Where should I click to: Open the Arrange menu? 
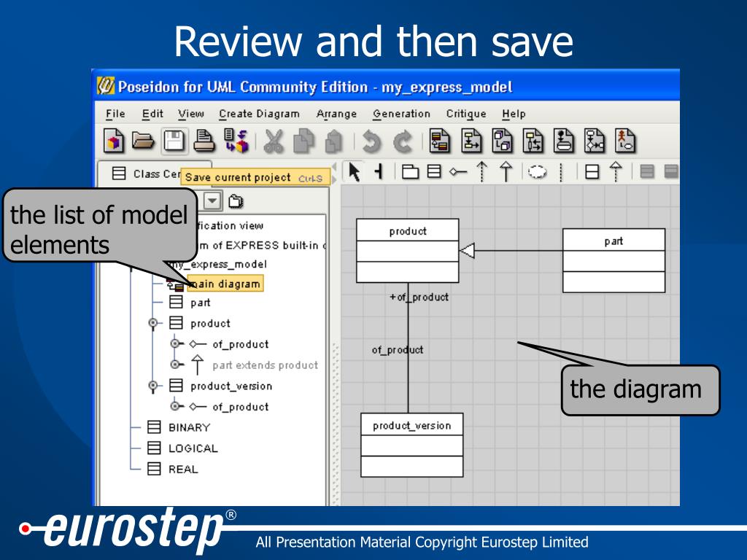tap(336, 114)
